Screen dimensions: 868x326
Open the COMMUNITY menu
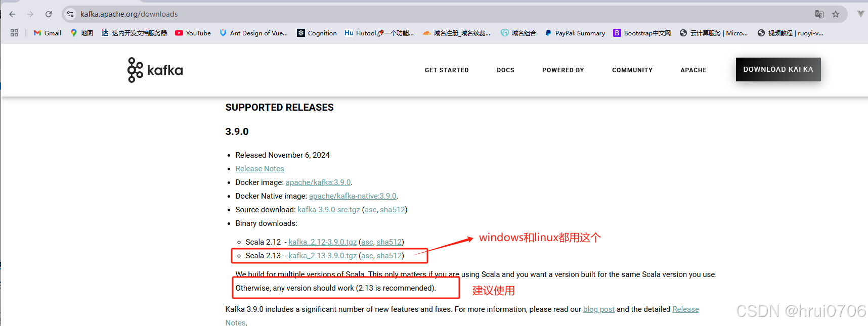pyautogui.click(x=632, y=70)
